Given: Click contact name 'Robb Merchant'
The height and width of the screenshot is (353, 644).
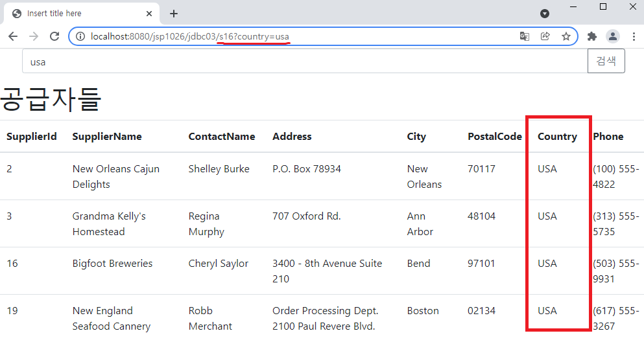Looking at the screenshot, I should 210,319.
